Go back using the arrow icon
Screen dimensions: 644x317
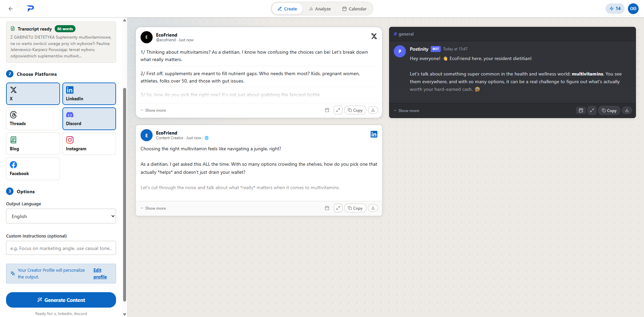11,9
